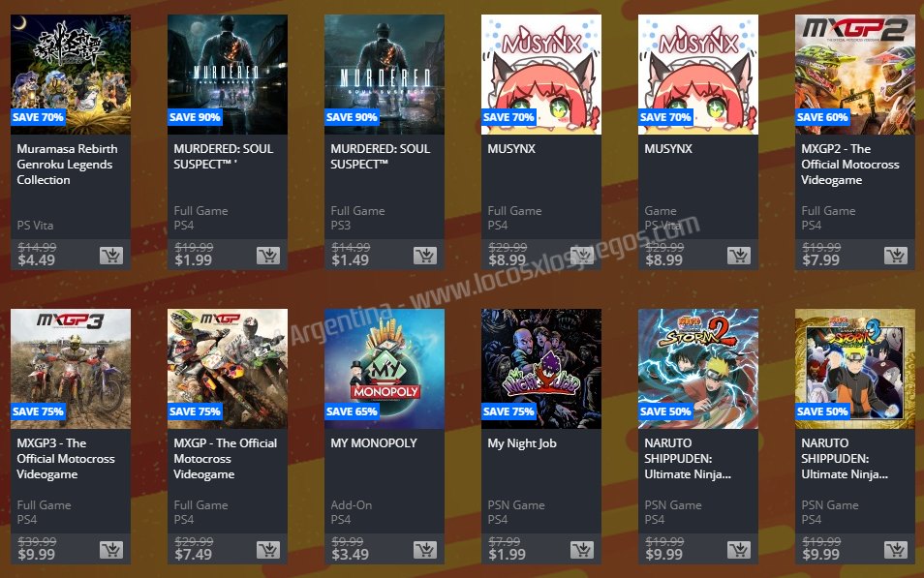Click cart icon for Naruto Storm 2
924x578 pixels.
[739, 550]
